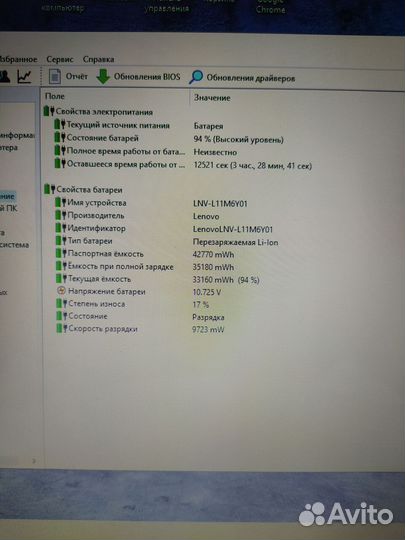This screenshot has height=540, width=405.
Task: Click battery icon beside Производитель
Action: pyautogui.click(x=61, y=215)
